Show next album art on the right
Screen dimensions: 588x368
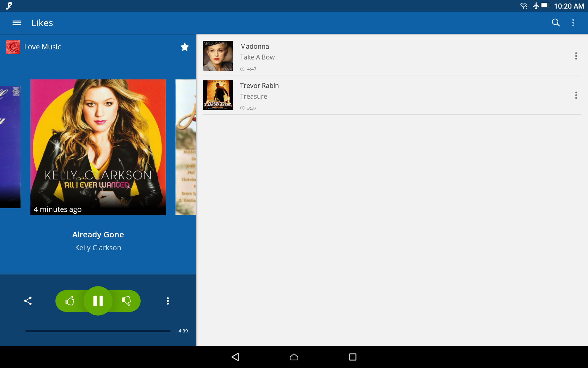(x=186, y=147)
